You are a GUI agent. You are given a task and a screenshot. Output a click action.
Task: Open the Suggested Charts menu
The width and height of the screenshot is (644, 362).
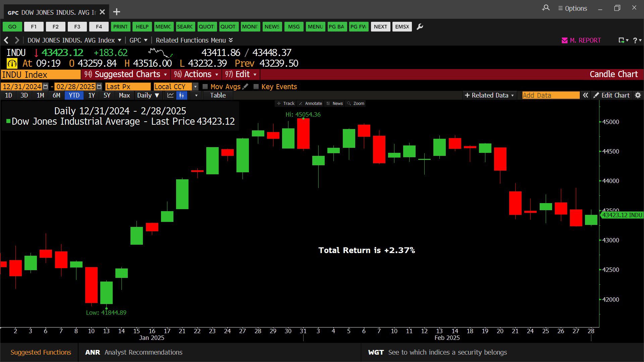tap(127, 74)
